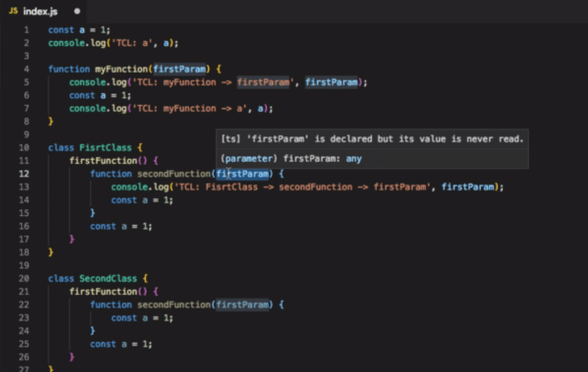Select the highlighted firstParam parameter on line 12

(243, 174)
